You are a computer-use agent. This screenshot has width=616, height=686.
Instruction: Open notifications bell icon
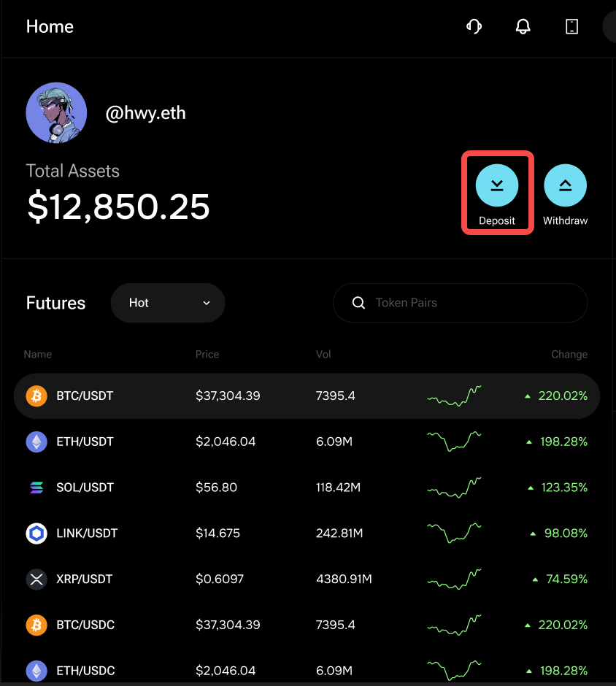click(523, 27)
